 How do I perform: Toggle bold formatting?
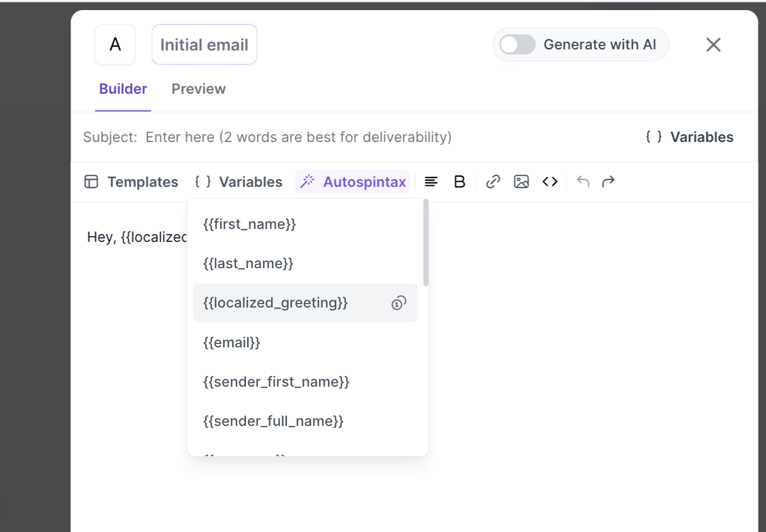tap(459, 182)
